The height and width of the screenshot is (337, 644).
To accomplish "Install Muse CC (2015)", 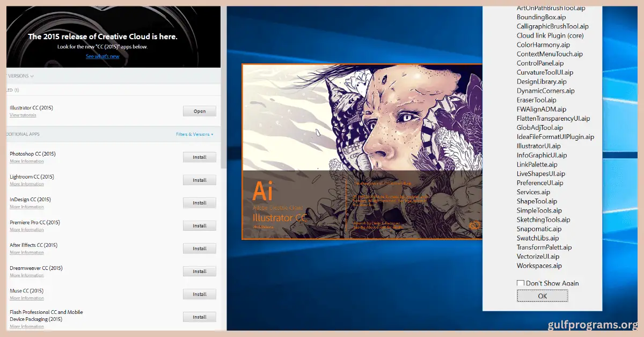I will (x=199, y=294).
